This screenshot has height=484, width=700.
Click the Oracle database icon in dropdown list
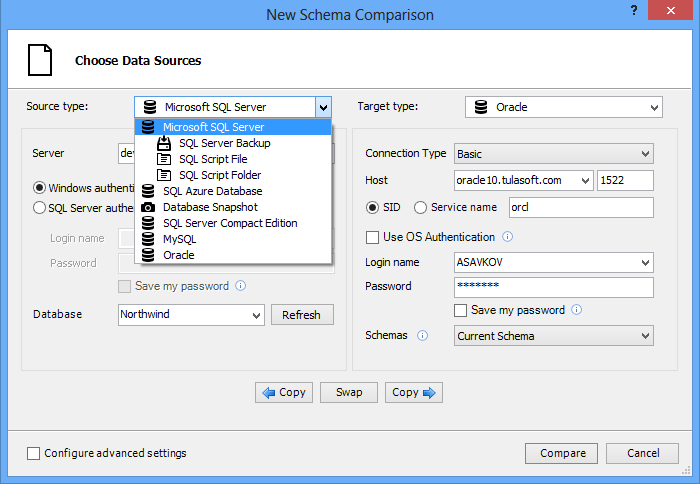pos(148,255)
